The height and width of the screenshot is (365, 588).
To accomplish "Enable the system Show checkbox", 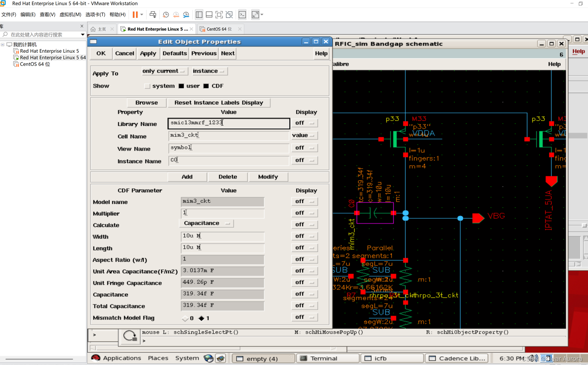I will pos(147,86).
